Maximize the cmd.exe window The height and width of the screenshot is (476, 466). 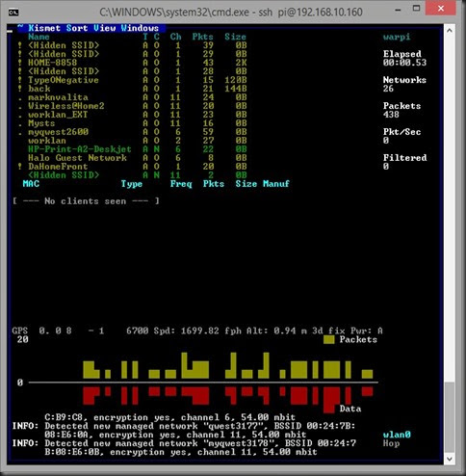click(416, 9)
